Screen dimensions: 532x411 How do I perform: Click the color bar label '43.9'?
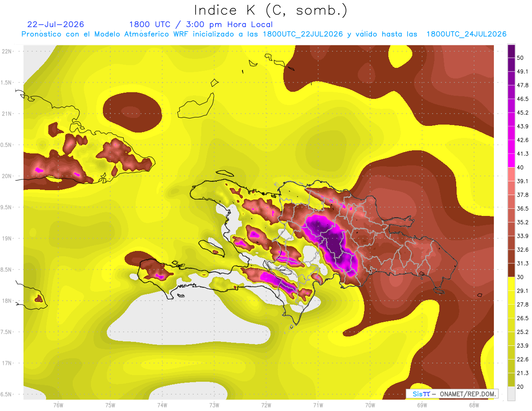pyautogui.click(x=523, y=126)
